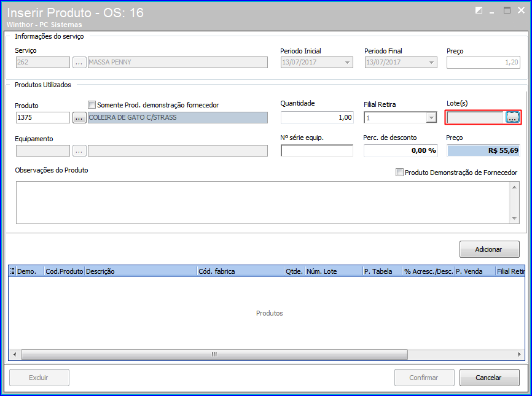532x396 pixels.
Task: Click the grid horizontal scrollbar right arrow
Action: pos(519,355)
